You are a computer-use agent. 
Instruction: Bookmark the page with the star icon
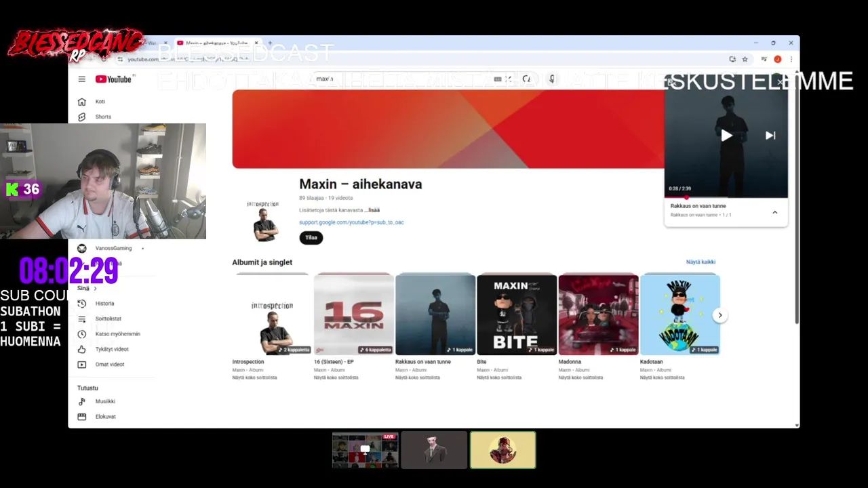[745, 59]
